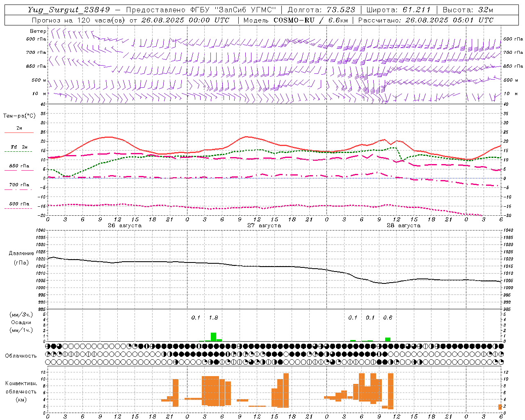Click the 700 гПа temperature legend label
This screenshot has height=420, width=525.
(19, 185)
